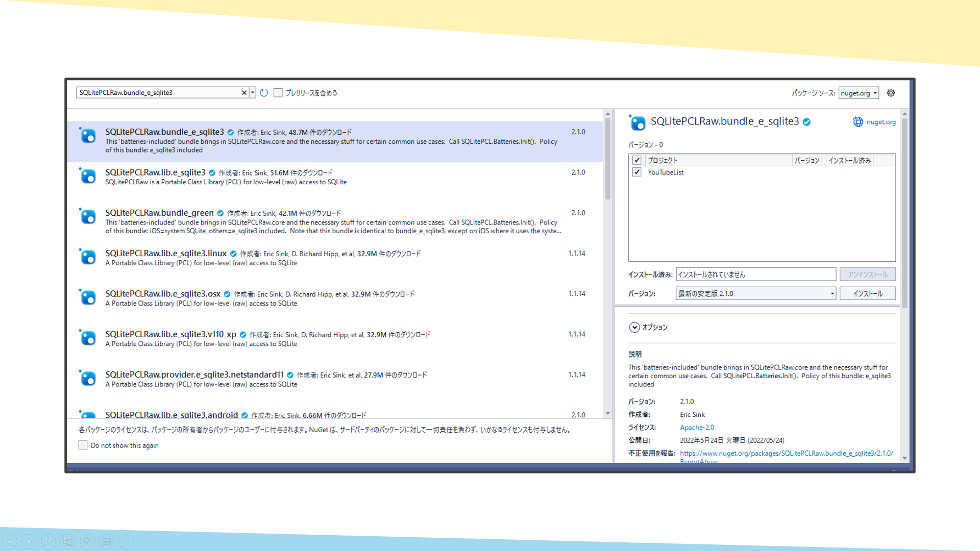Click the package list scroll-up arrow

coord(607,114)
